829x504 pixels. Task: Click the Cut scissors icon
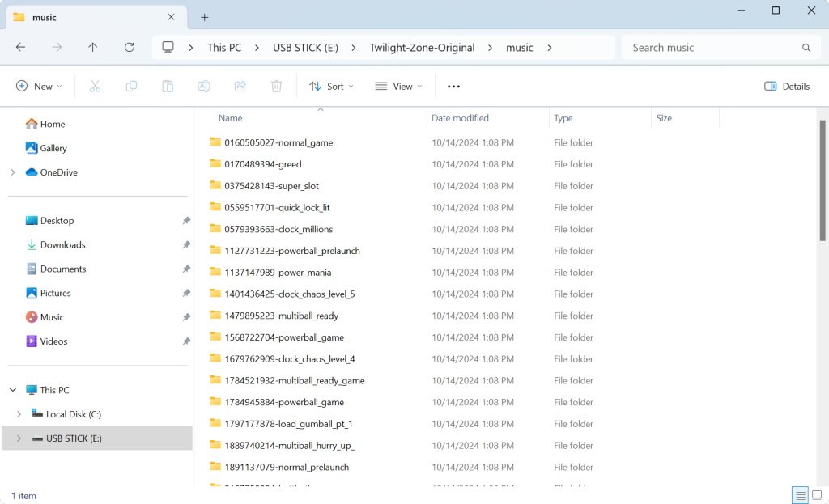click(x=96, y=86)
